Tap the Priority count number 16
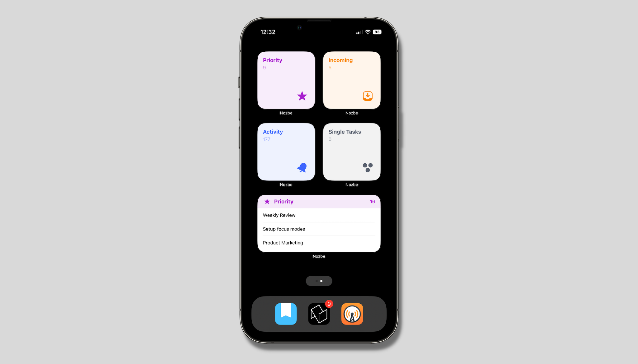 tap(372, 201)
